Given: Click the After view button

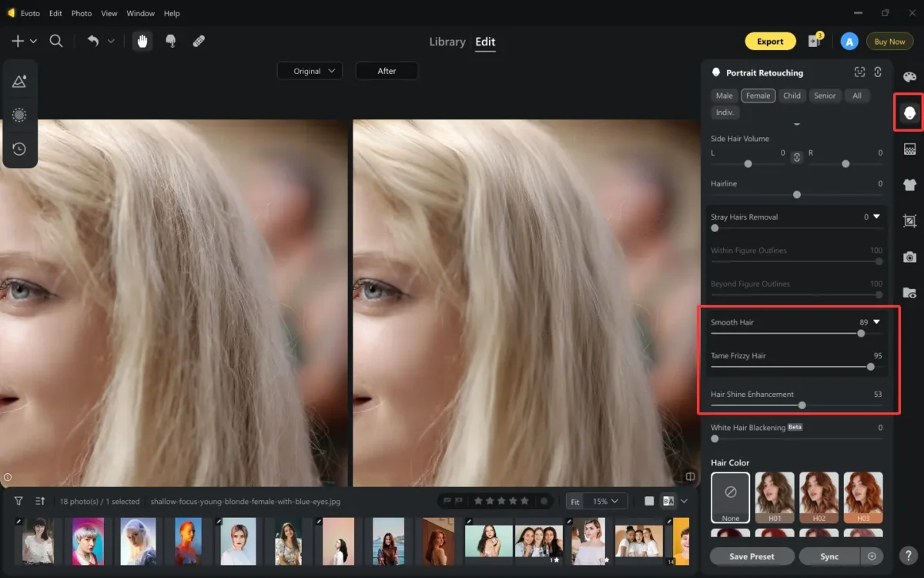Looking at the screenshot, I should coord(387,71).
